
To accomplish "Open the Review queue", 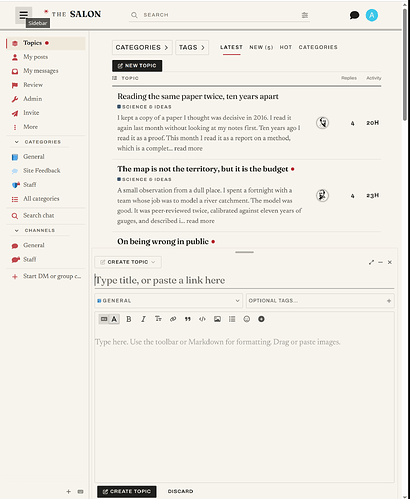I will click(46, 85).
